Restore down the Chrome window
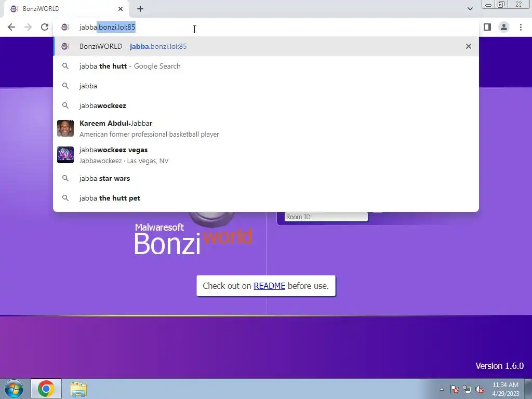532x399 pixels. [x=501, y=4]
